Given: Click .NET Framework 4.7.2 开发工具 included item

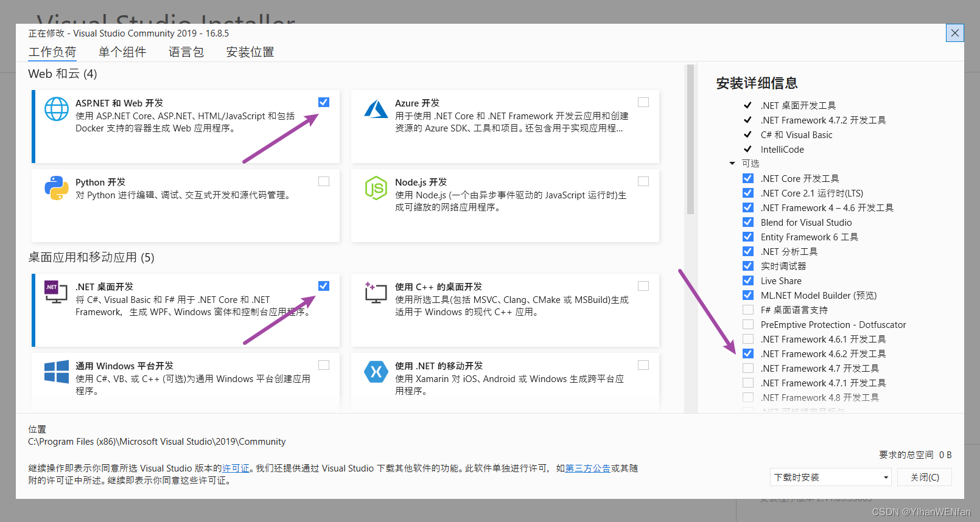Looking at the screenshot, I should click(x=823, y=120).
